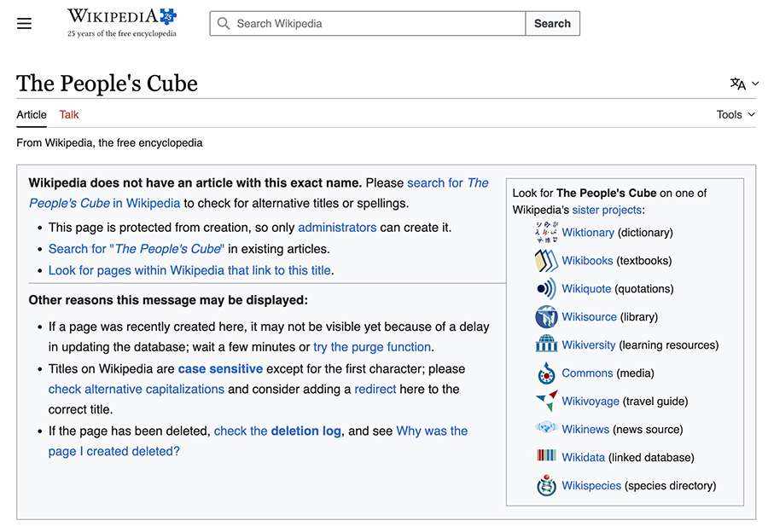Click the Wikipedia logo
Image resolution: width=768 pixels, height=532 pixels.
[122, 23]
